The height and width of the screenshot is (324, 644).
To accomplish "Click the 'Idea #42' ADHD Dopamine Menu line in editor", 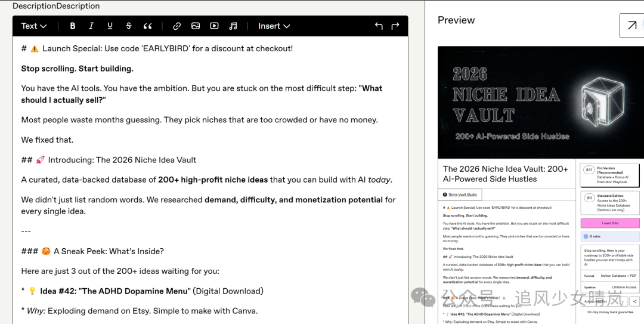I will [142, 291].
